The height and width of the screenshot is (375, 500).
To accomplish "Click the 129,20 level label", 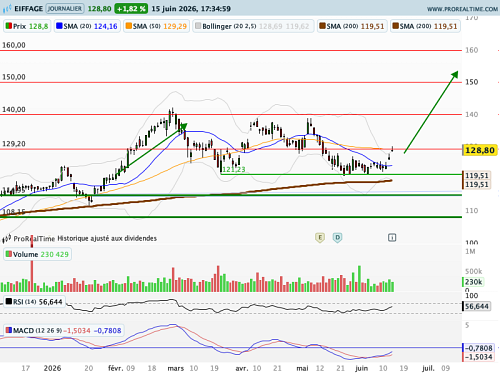I will [14, 144].
